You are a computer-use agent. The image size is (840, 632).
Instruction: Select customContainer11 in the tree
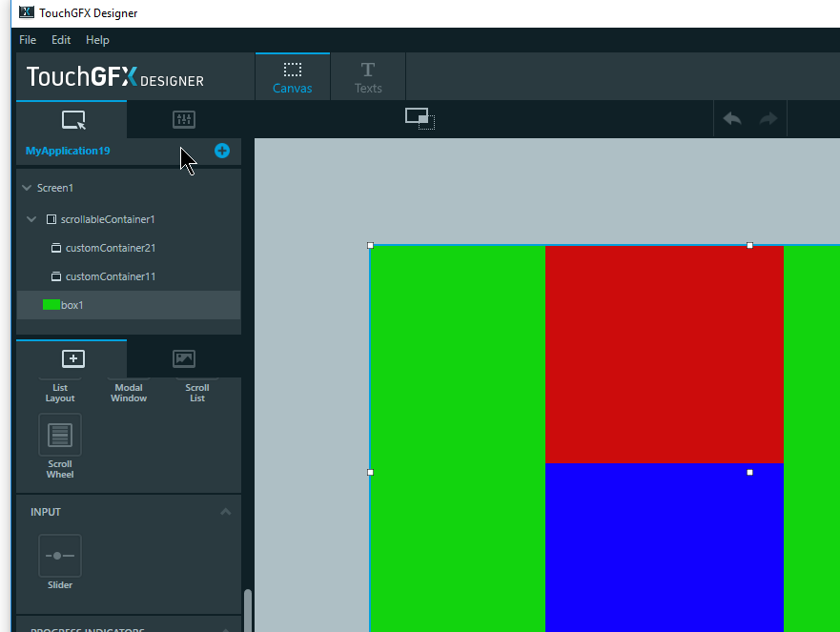(x=129, y=276)
